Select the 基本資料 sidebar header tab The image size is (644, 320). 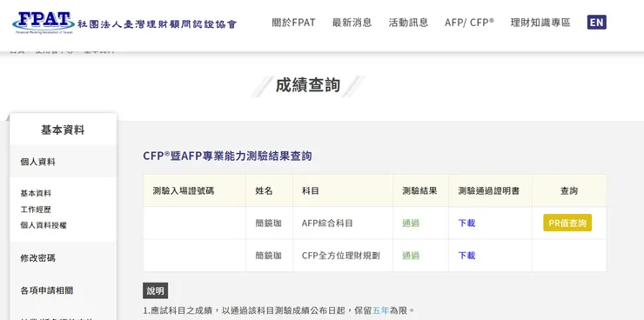63,130
